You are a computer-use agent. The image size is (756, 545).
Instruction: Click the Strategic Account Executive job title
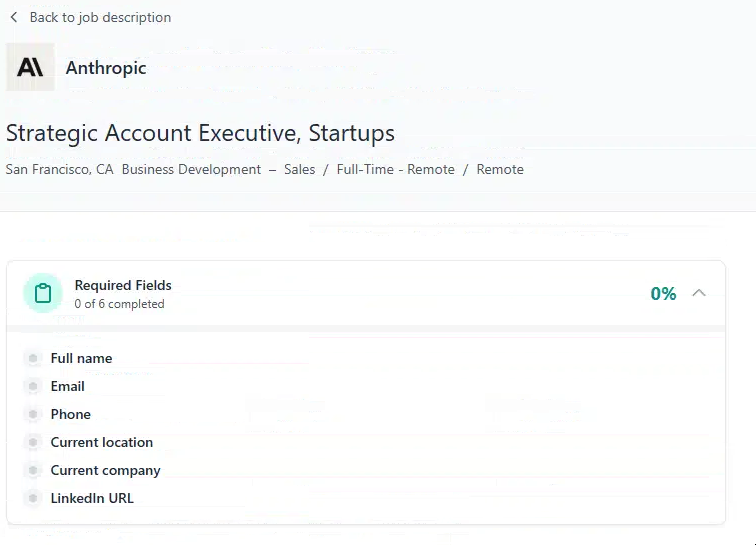click(x=200, y=133)
